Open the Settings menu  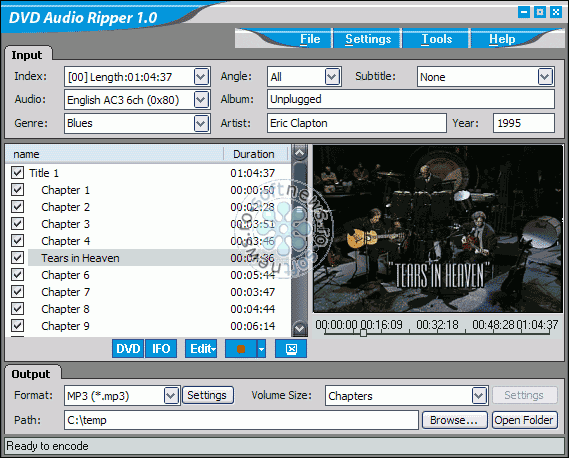(x=368, y=39)
